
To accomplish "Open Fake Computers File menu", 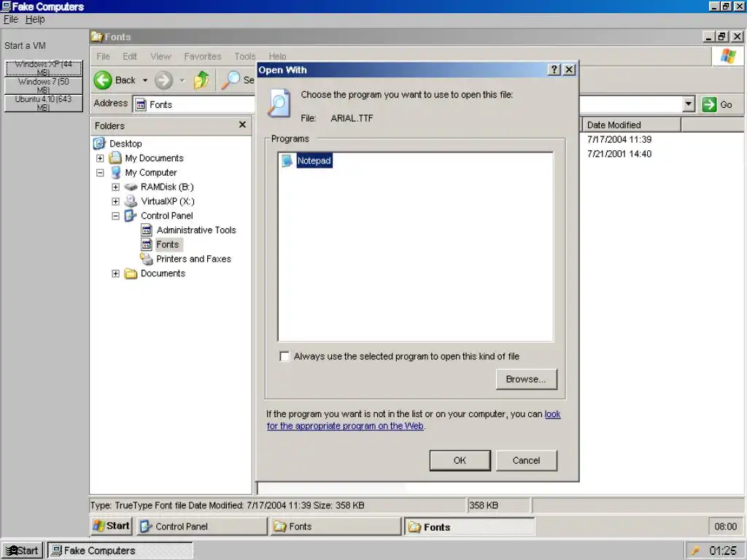I will pyautogui.click(x=10, y=19).
